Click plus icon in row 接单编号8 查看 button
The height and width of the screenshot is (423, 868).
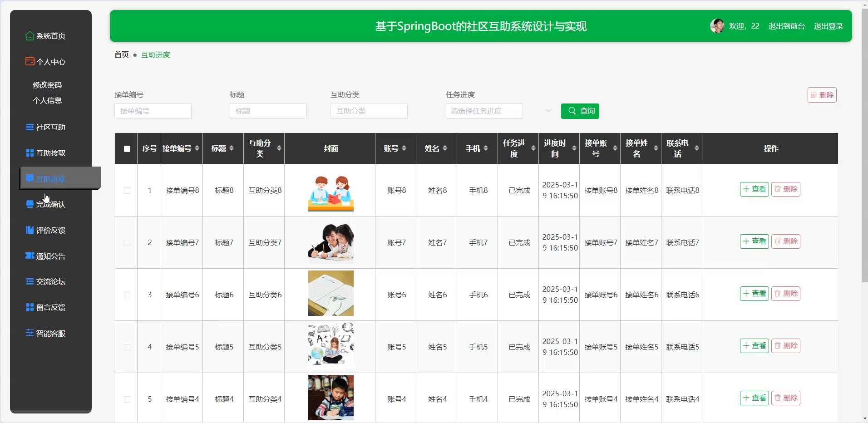(x=746, y=189)
